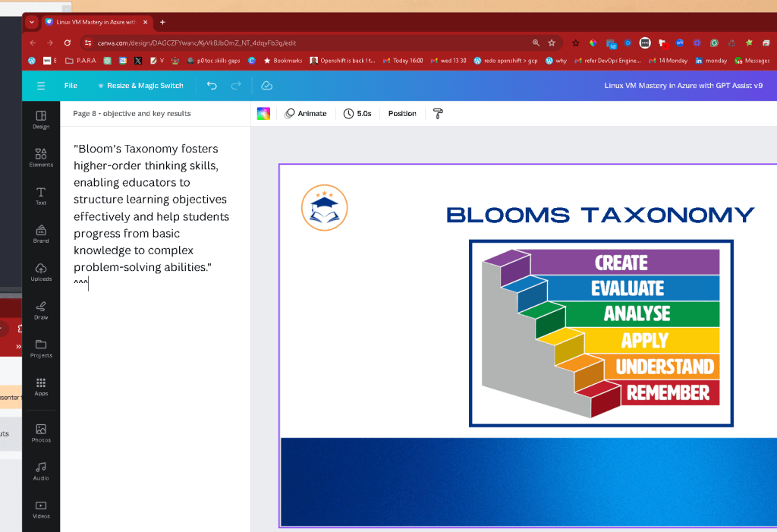Open the Animate options

(306, 114)
